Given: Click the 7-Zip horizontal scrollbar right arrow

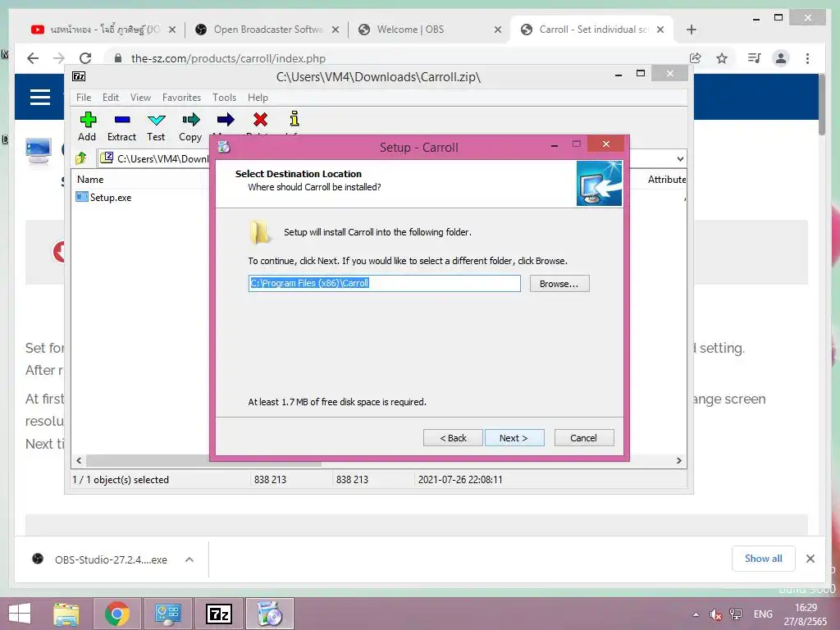Looking at the screenshot, I should pos(679,461).
